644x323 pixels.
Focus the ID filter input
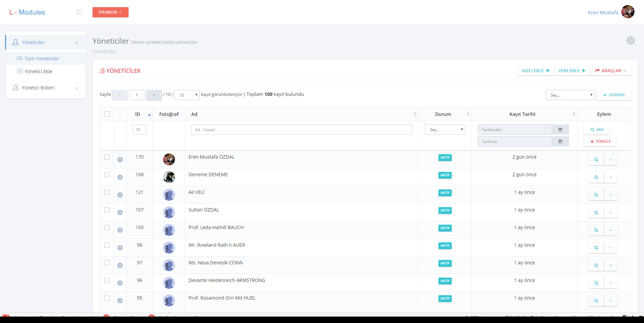[x=139, y=129]
